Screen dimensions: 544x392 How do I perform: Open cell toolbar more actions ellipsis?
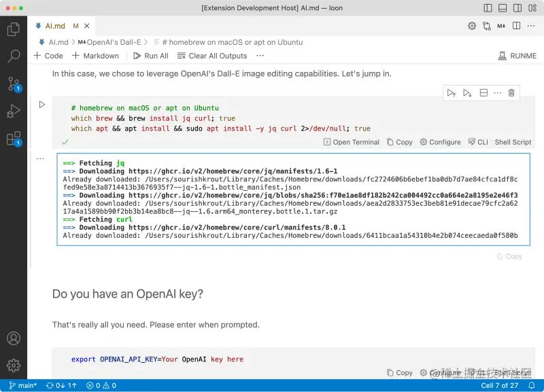pyautogui.click(x=498, y=93)
